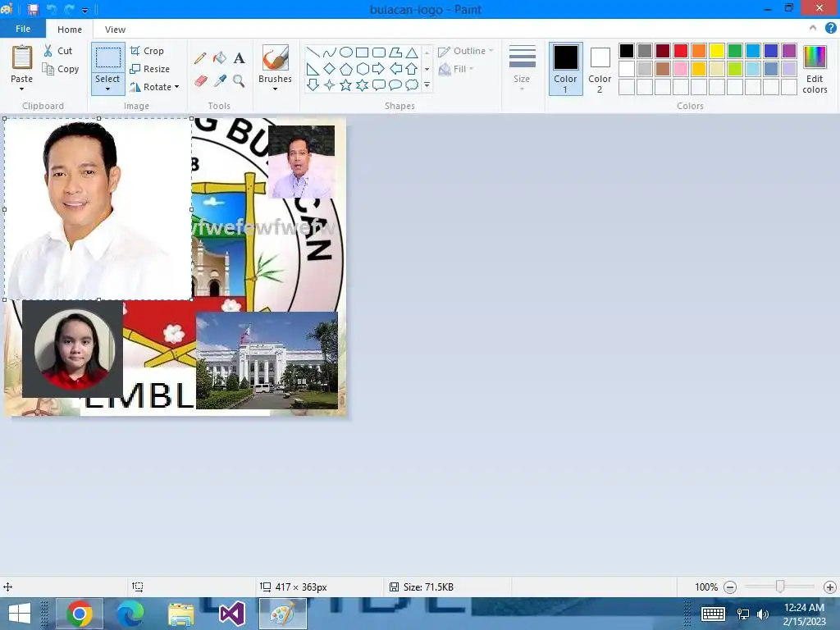
Task: Choose the Curve shape
Action: click(x=330, y=52)
